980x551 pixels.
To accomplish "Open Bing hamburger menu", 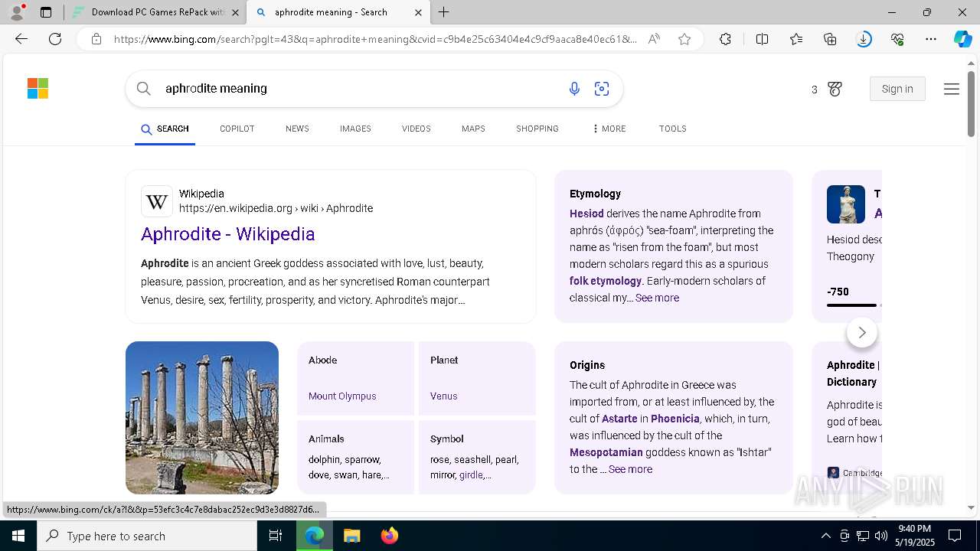I will [952, 90].
